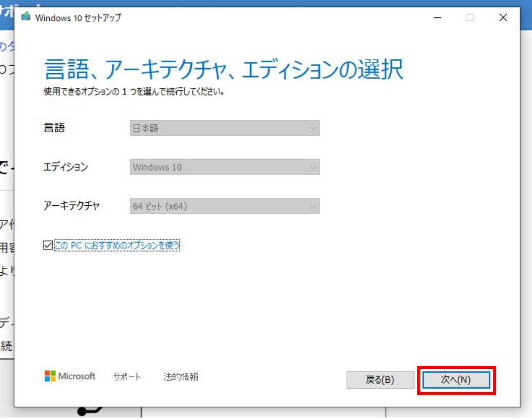Click the instruction text 使用できるオプションの 1 つを選んで続行してください。
Image resolution: width=532 pixels, height=420 pixels.
pyautogui.click(x=134, y=91)
